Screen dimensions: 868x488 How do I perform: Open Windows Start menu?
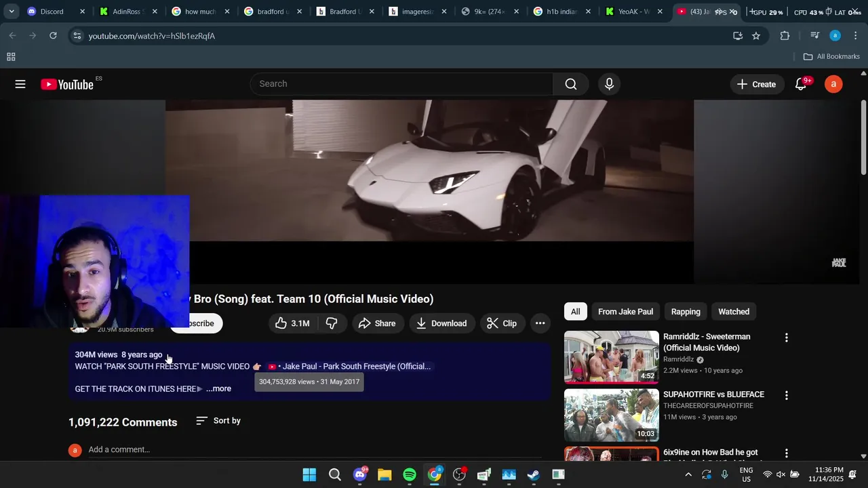click(309, 474)
